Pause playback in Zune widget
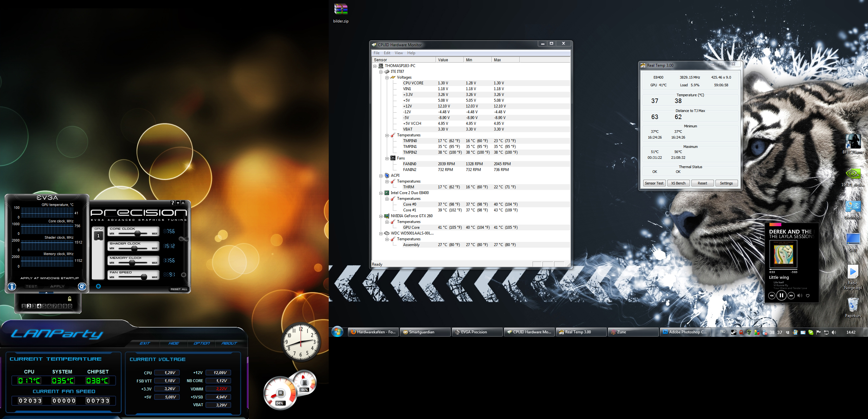 point(781,295)
